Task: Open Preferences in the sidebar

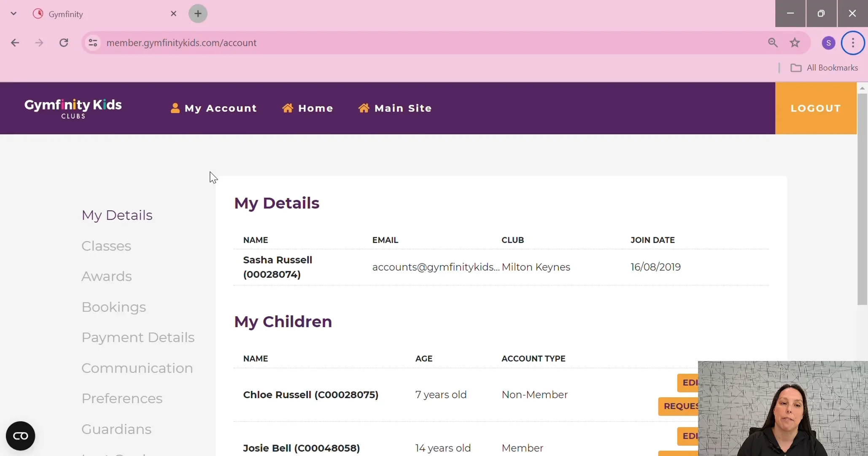Action: (x=122, y=399)
